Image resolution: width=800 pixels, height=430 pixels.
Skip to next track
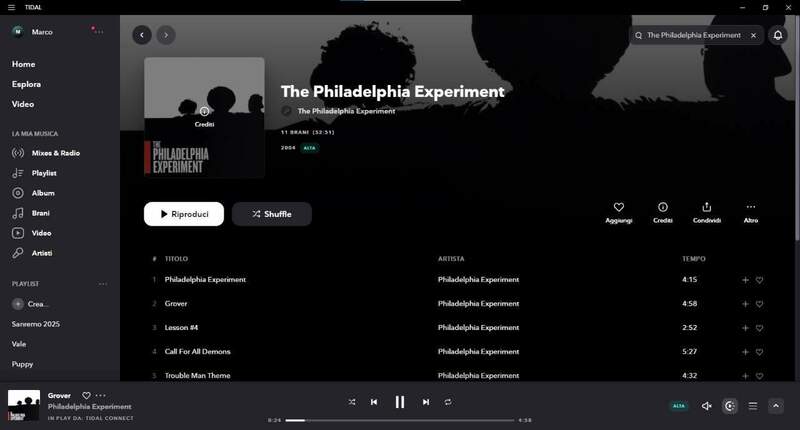tap(426, 402)
